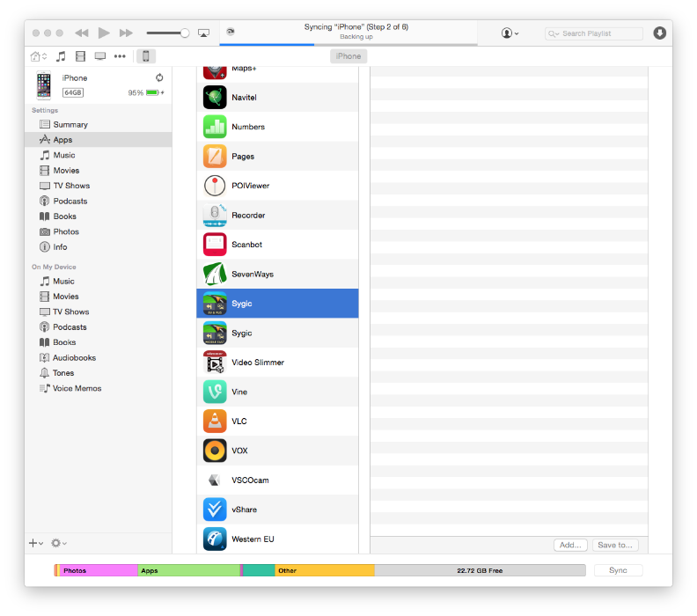Click the Apps storage segment

(x=189, y=570)
